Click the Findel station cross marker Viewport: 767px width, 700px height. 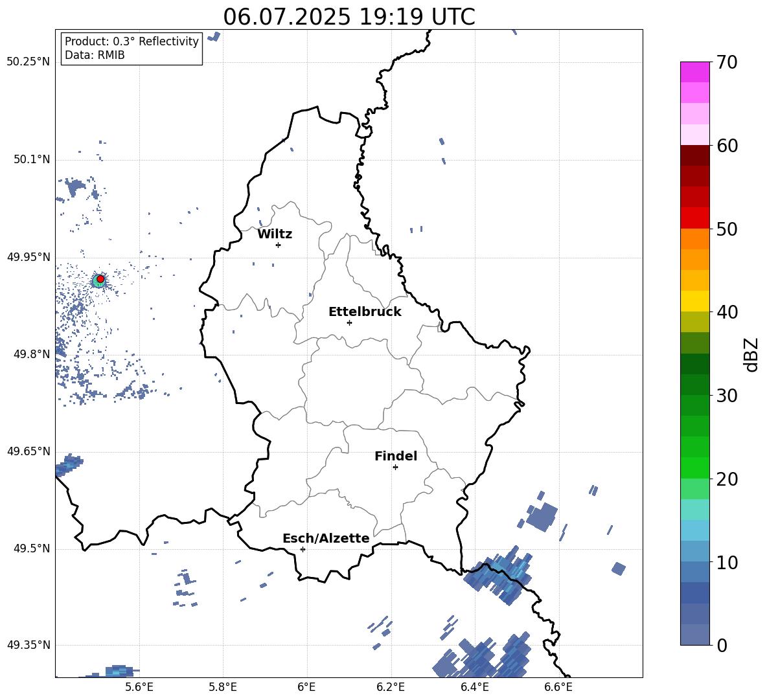point(395,468)
